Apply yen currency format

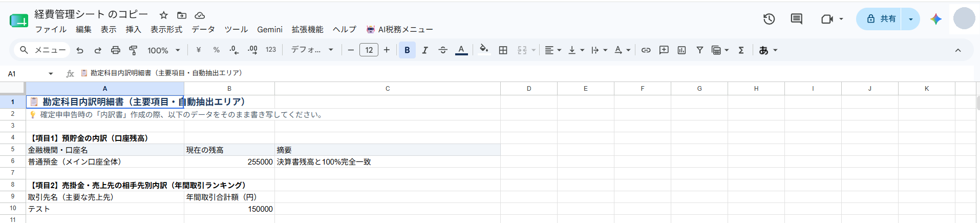click(x=198, y=50)
